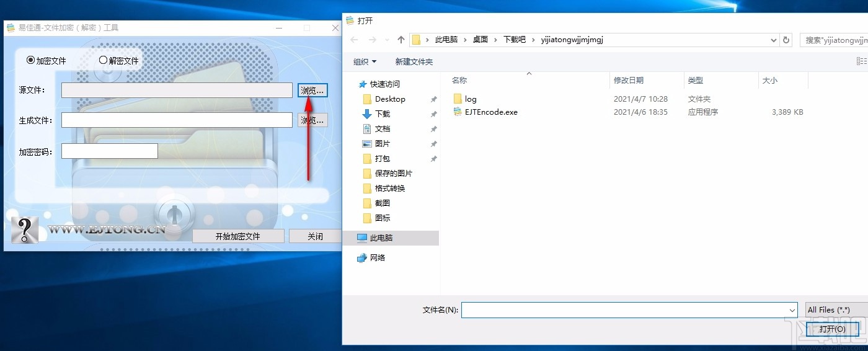Screen dimensions: 868x351
Task: Select Desktop in quick access
Action: coord(390,99)
